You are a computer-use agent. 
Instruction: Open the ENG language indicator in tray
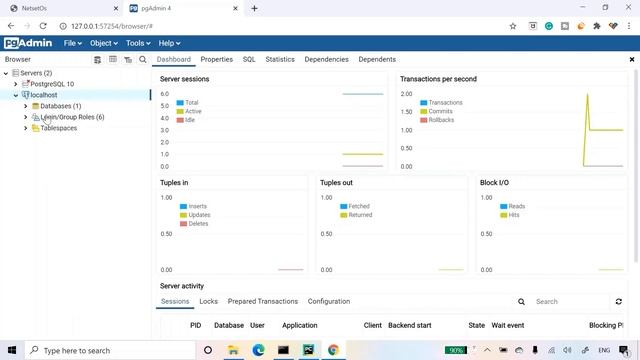604,350
